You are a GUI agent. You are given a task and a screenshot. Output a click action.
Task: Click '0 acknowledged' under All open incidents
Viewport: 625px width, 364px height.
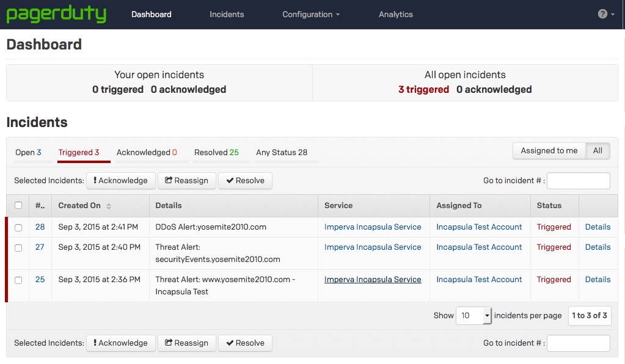pos(494,90)
